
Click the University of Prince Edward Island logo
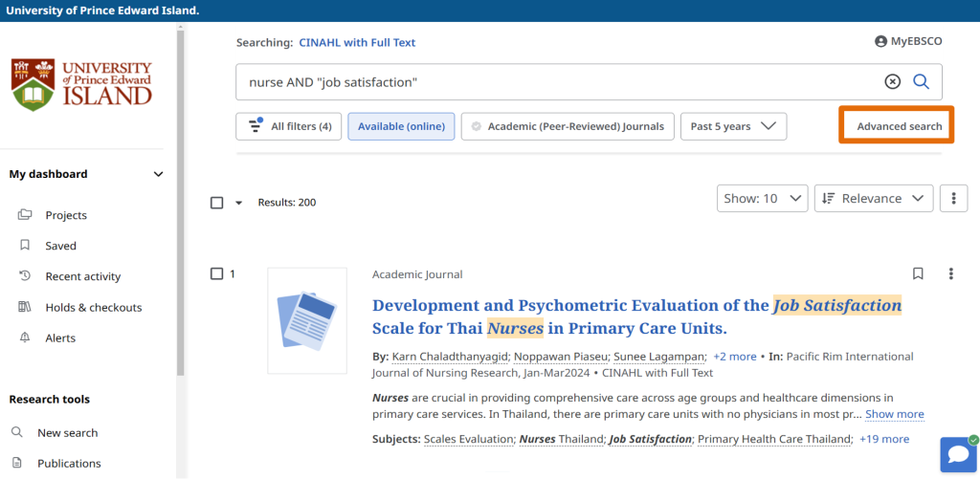[x=82, y=84]
